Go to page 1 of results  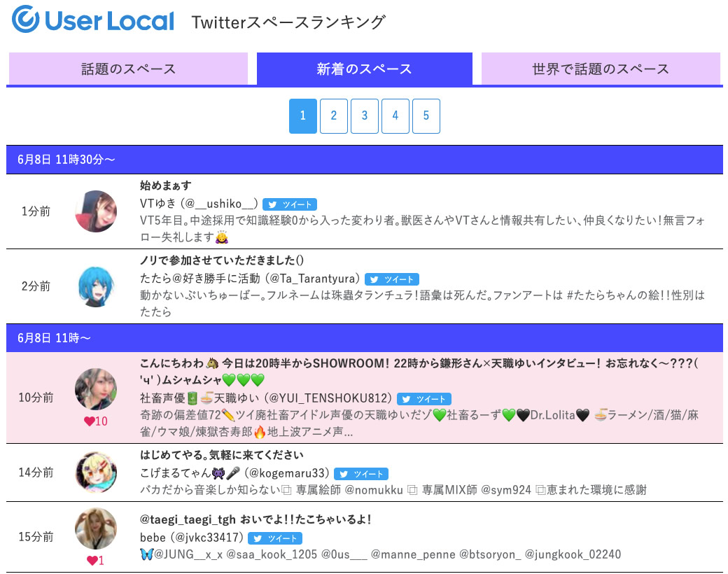point(302,115)
